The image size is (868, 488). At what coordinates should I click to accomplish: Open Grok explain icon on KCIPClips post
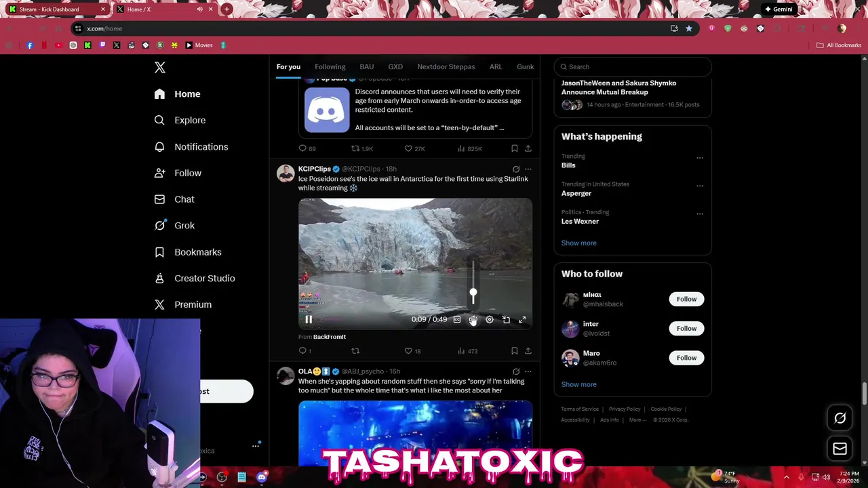(x=516, y=169)
